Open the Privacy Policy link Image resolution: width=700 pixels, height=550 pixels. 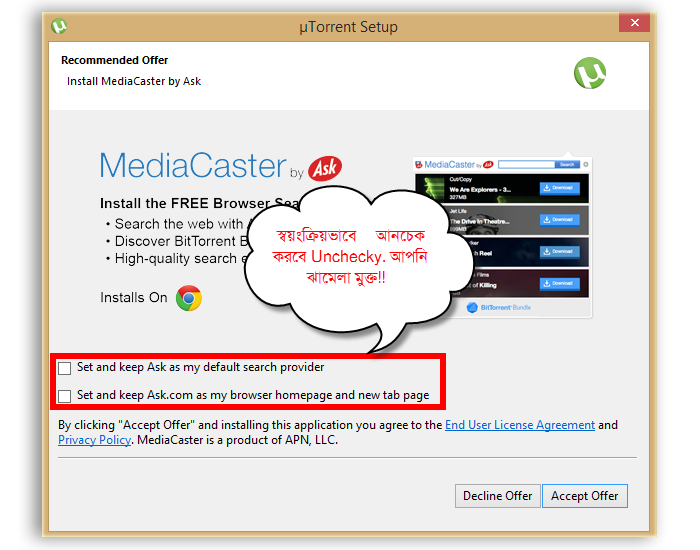[95, 440]
